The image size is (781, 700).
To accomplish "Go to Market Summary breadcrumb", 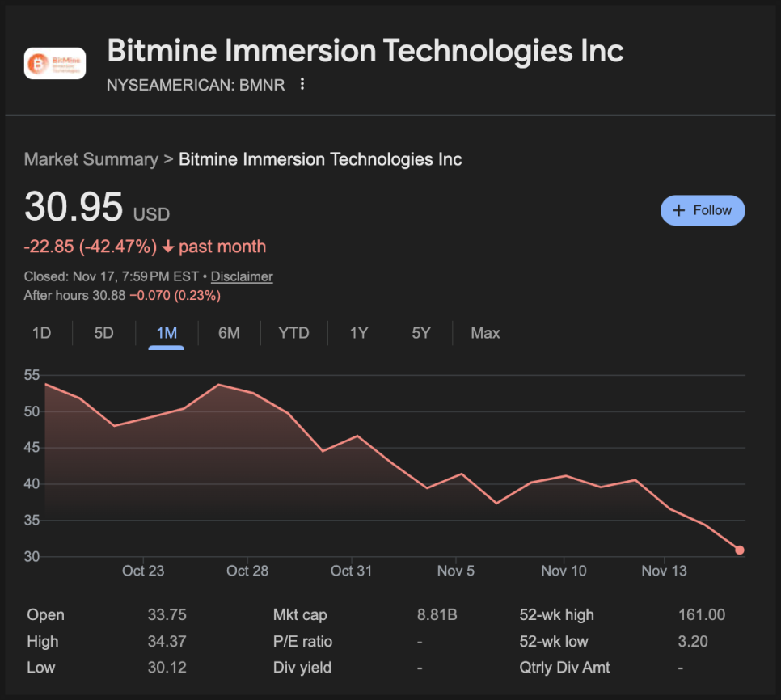I will coord(91,159).
